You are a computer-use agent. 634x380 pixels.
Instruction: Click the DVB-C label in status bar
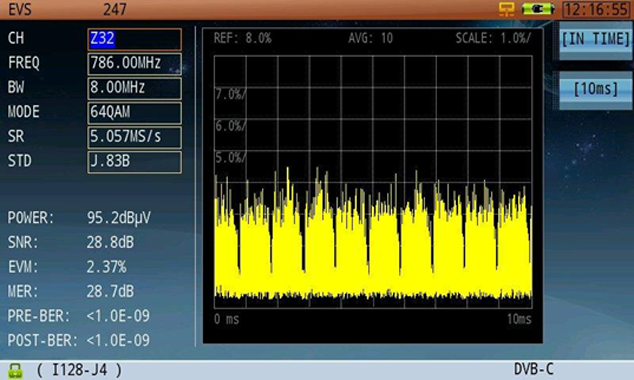pyautogui.click(x=533, y=369)
